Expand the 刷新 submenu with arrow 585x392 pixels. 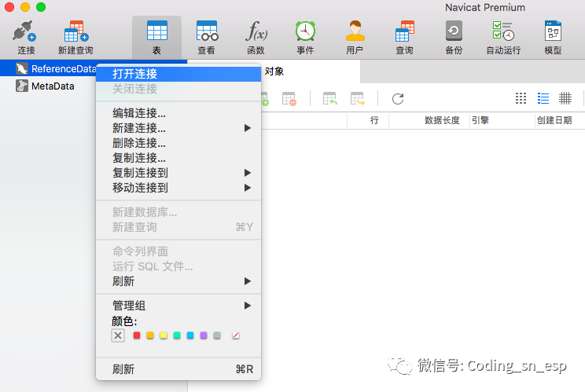(x=178, y=281)
